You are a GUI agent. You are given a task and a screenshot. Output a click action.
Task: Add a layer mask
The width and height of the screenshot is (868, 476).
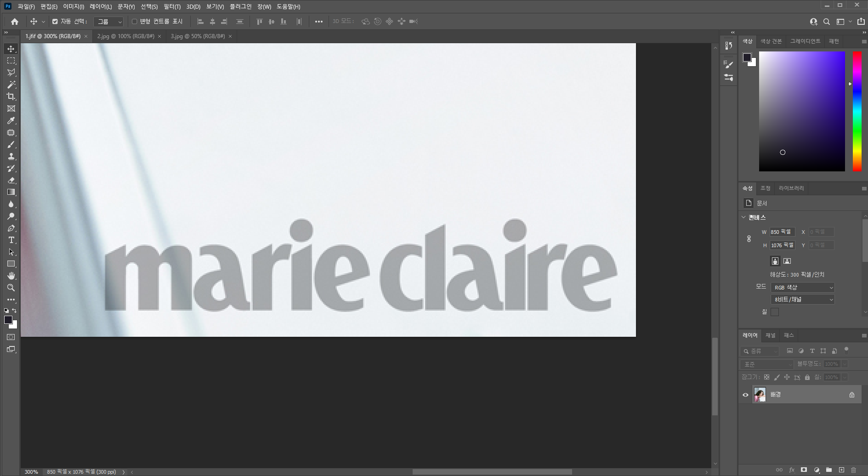click(x=804, y=470)
